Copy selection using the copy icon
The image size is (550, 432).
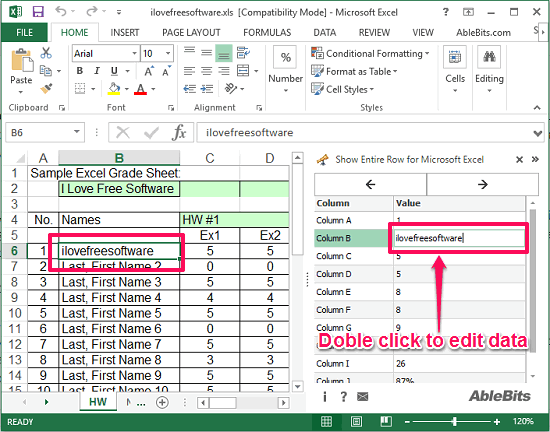[x=46, y=71]
